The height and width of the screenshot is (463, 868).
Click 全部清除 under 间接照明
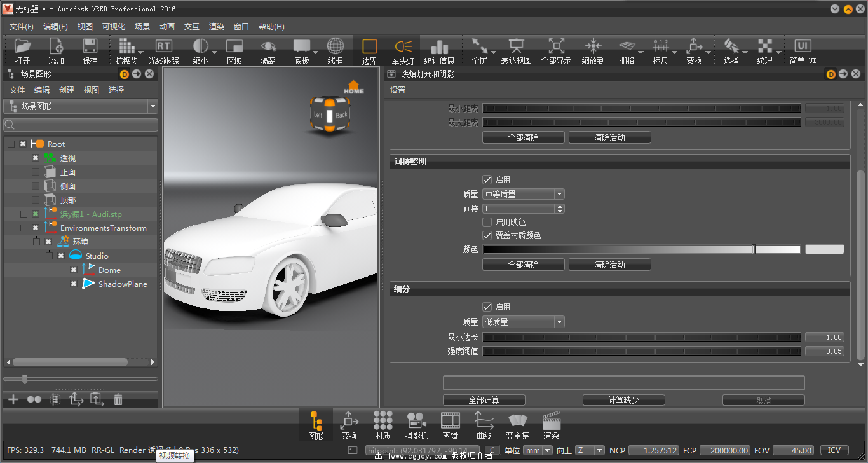(x=524, y=265)
